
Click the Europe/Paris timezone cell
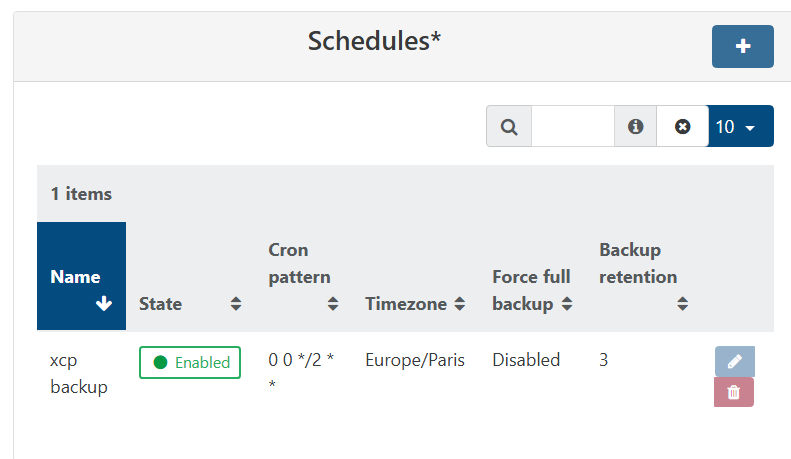(x=415, y=360)
